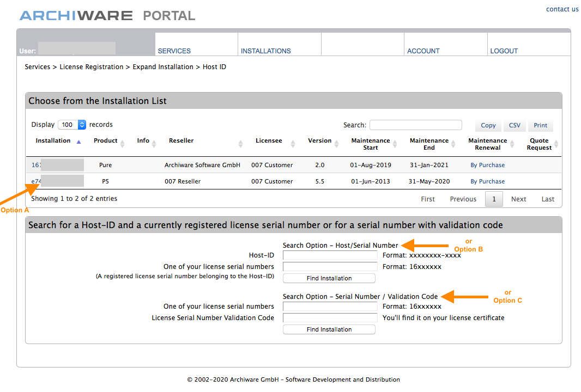Focus the installation list Search field
The width and height of the screenshot is (581, 392).
pyautogui.click(x=416, y=125)
